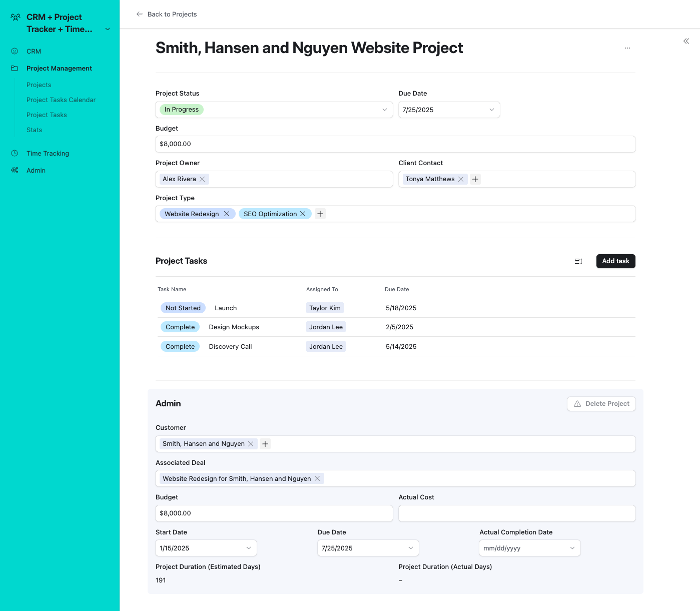Open Project Tasks Calendar from the sidebar
Screen dimensions: 700x611
point(61,100)
